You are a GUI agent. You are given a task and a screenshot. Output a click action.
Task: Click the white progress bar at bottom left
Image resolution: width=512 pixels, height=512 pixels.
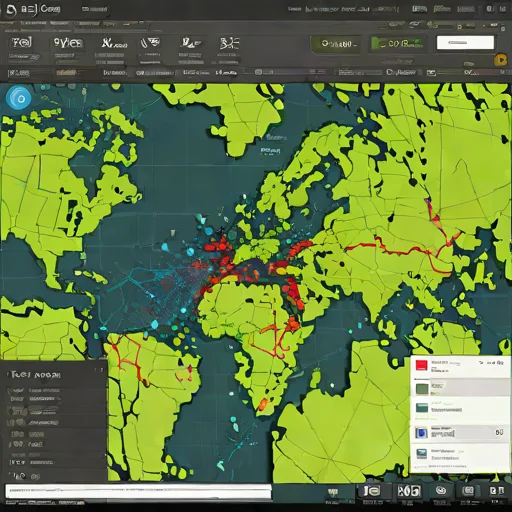pos(139,491)
